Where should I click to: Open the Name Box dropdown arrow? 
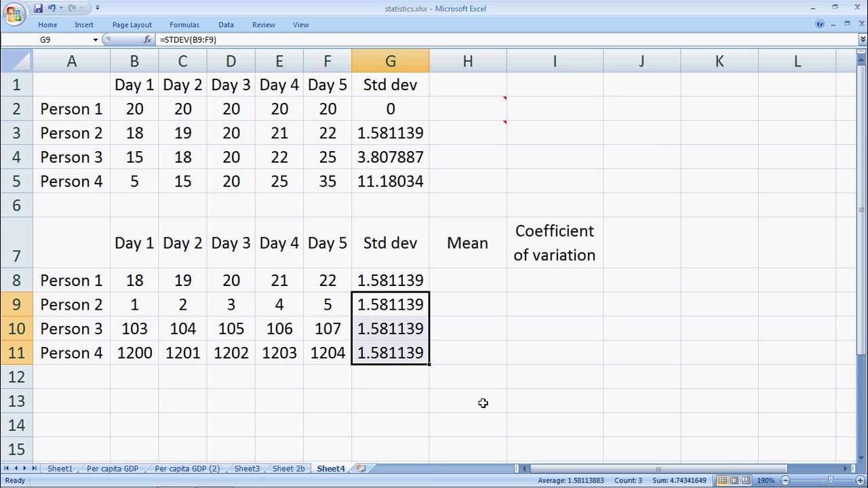point(95,40)
